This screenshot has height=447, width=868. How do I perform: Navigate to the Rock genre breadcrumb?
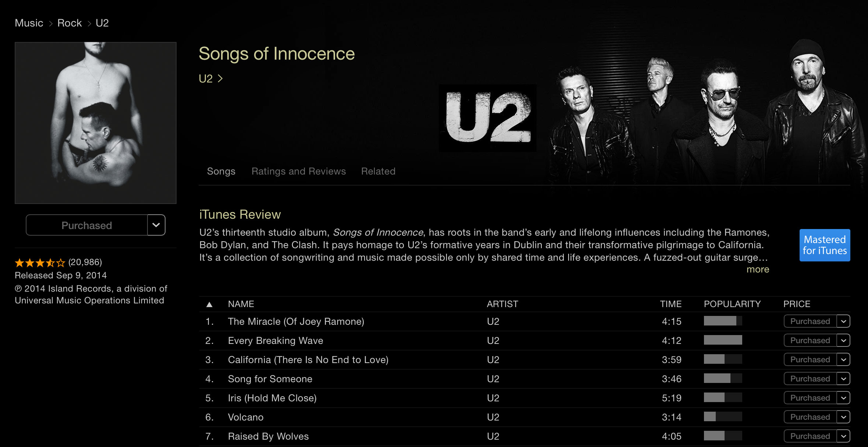pos(70,23)
